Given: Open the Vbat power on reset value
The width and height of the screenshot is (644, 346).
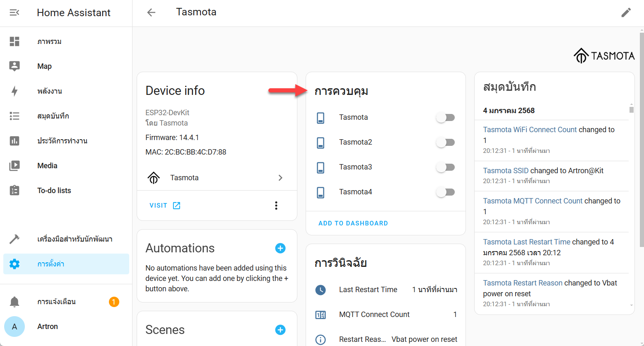Looking at the screenshot, I should click(425, 339).
